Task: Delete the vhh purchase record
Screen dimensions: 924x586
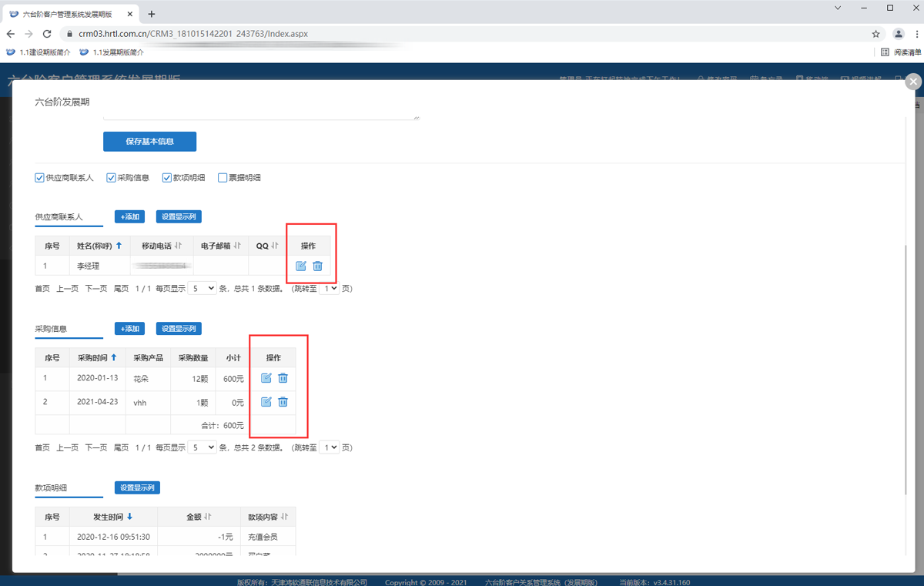Action: click(283, 402)
